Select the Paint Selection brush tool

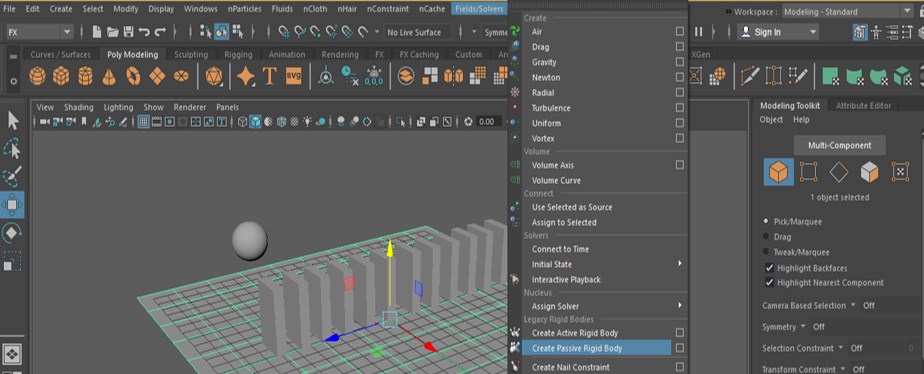pyautogui.click(x=13, y=176)
